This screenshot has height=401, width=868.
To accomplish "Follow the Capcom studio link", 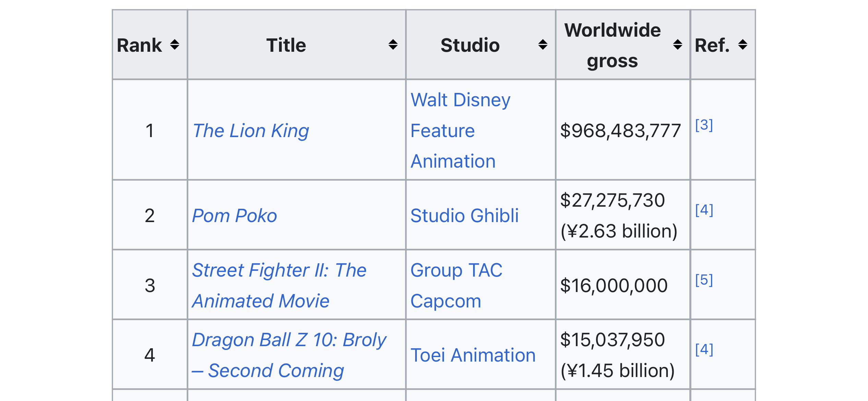I will click(x=446, y=301).
